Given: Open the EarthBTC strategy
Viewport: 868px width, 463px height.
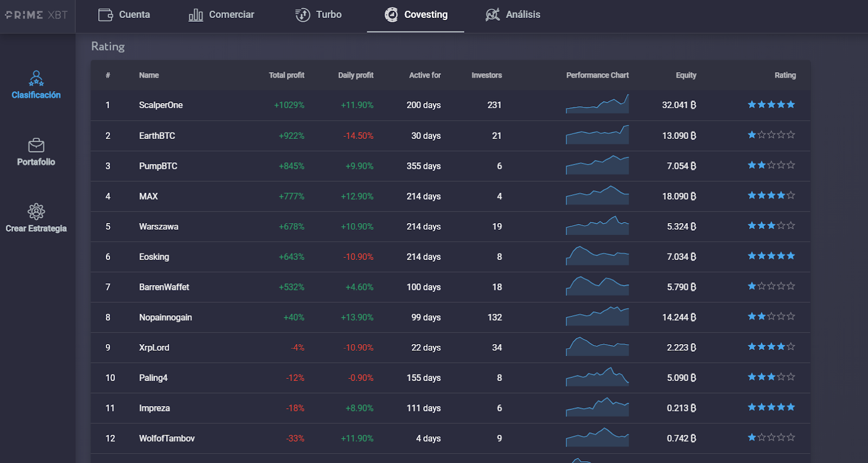Looking at the screenshot, I should [157, 136].
